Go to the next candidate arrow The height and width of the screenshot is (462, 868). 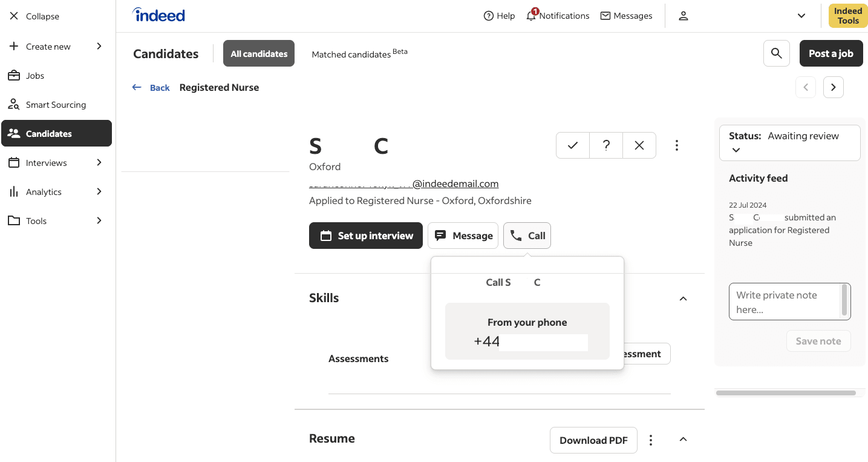(x=834, y=87)
